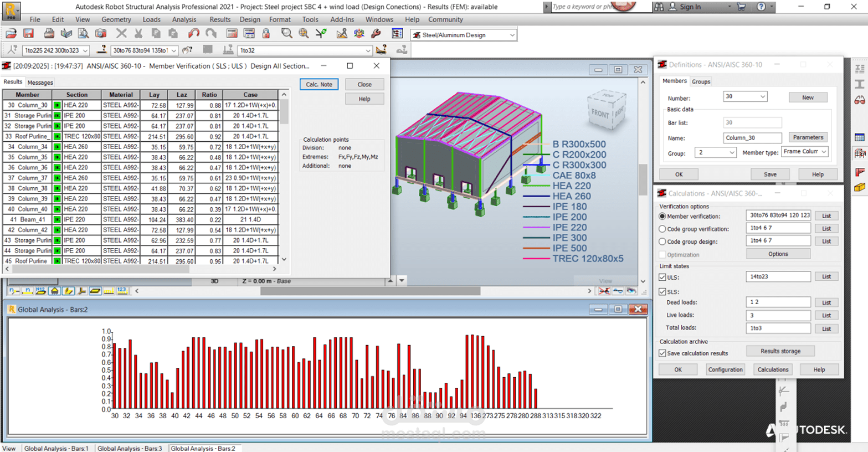Uncheck the ULS limit state checkbox

coord(662,277)
